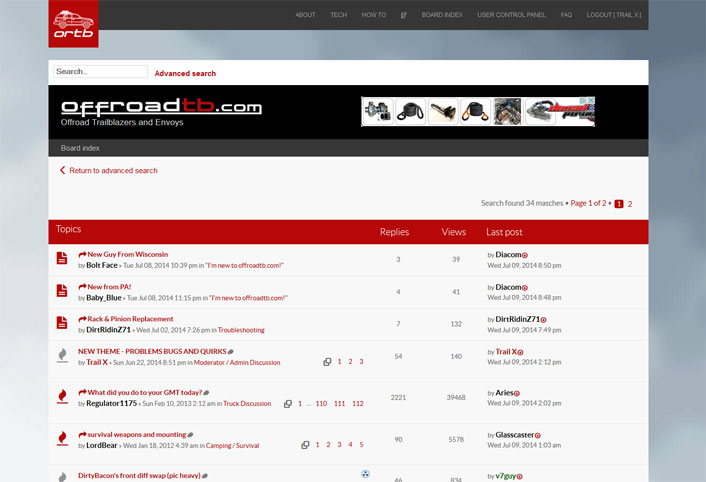Image resolution: width=706 pixels, height=482 pixels.
Task: Click Board index in the breadcrumb bar
Action: [80, 148]
